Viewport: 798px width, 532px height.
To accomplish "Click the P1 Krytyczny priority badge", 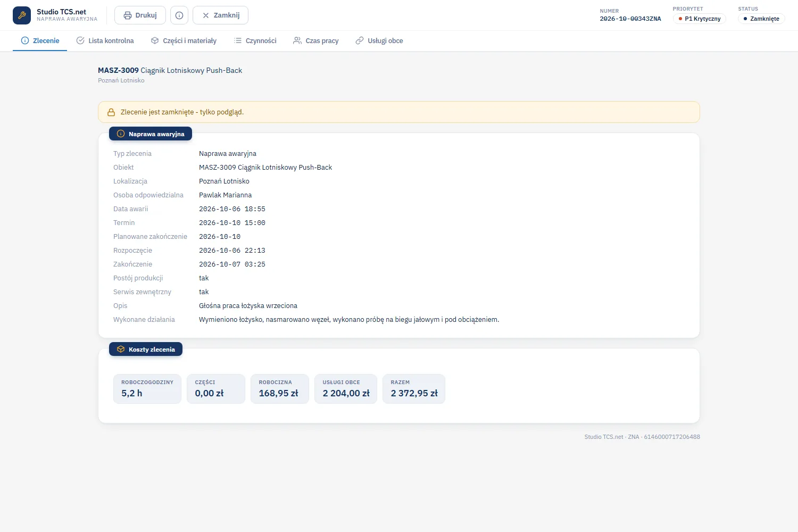I will [x=700, y=19].
